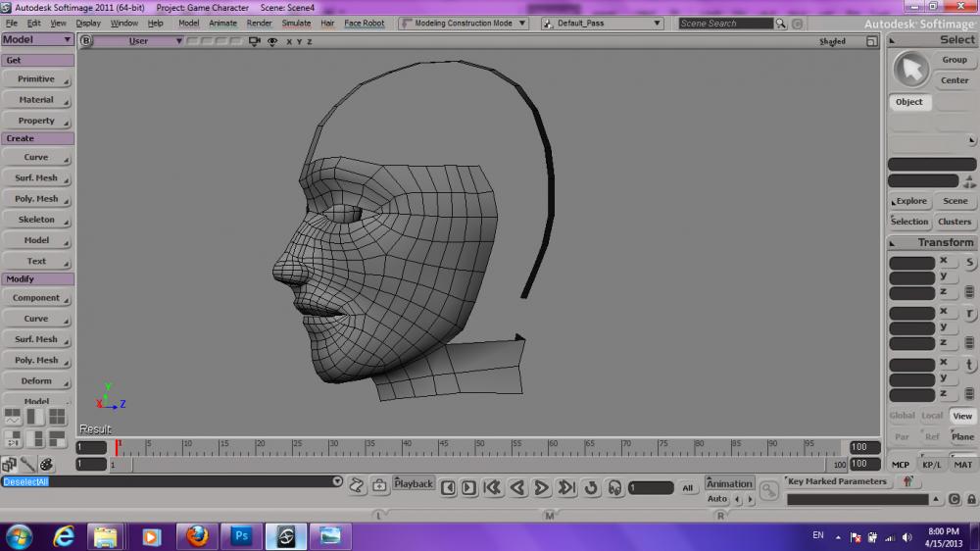Viewport: 980px width, 551px height.
Task: Click the audio headphones icon
Action: [614, 487]
